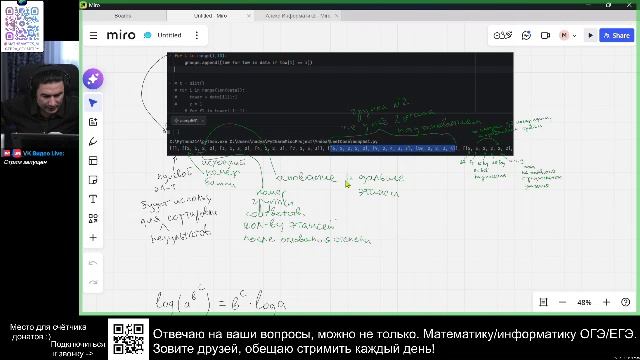Click the QR code in the bottom banner
Screen dimensions: 640x360
[128, 339]
